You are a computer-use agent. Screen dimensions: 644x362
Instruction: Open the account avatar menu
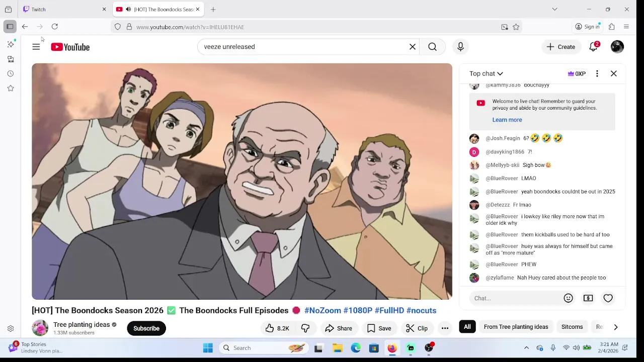click(x=617, y=47)
